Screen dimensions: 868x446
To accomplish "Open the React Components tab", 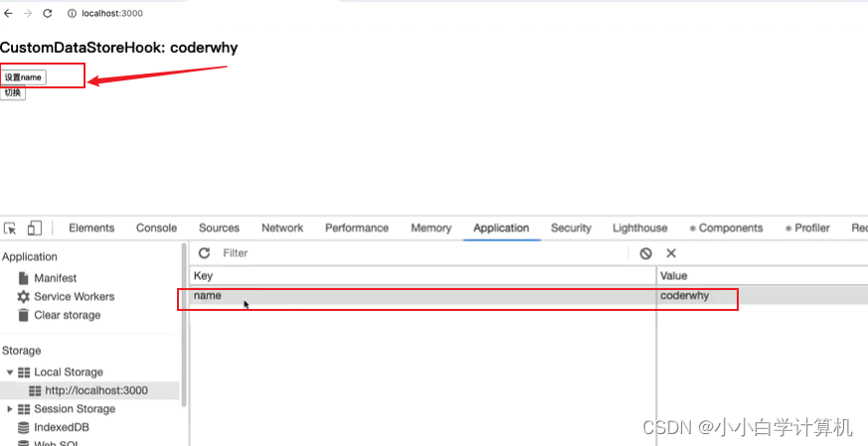I will click(726, 228).
